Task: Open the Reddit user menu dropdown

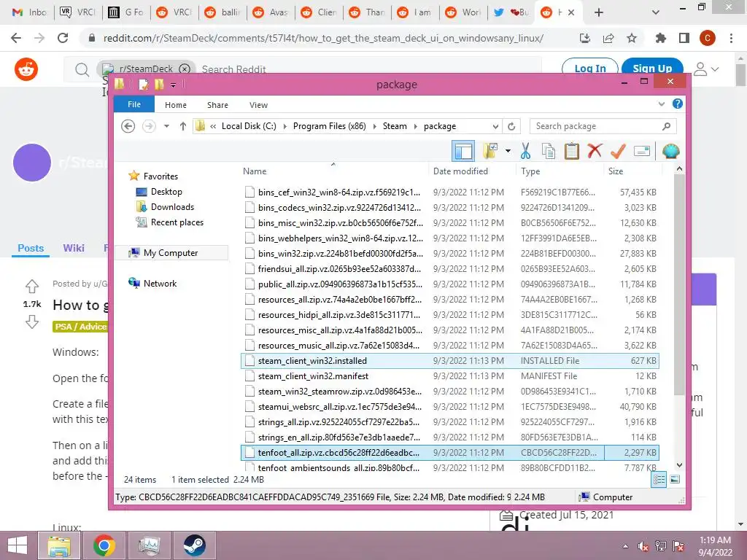Action: (706, 69)
